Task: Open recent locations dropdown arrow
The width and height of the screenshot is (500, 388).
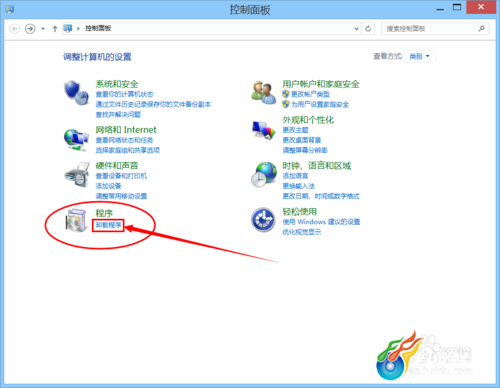Action: [x=43, y=29]
